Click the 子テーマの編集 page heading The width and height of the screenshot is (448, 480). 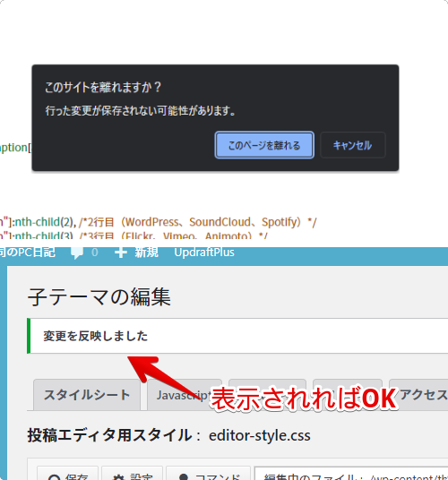(x=99, y=297)
